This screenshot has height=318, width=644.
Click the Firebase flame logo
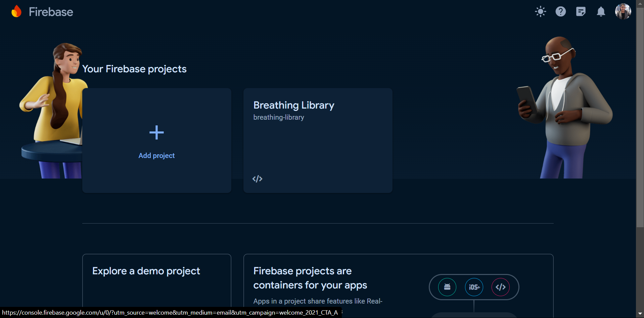(16, 11)
